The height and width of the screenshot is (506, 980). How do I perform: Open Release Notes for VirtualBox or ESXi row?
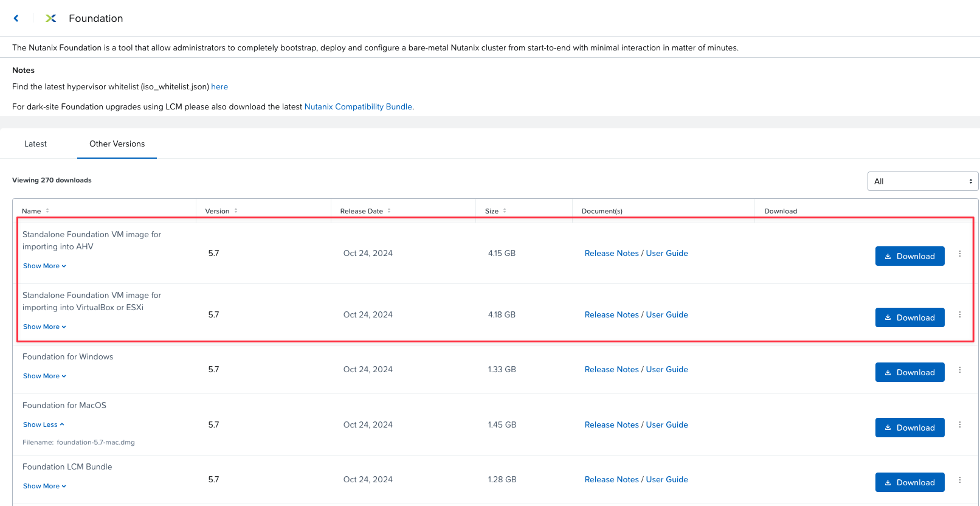pyautogui.click(x=612, y=314)
